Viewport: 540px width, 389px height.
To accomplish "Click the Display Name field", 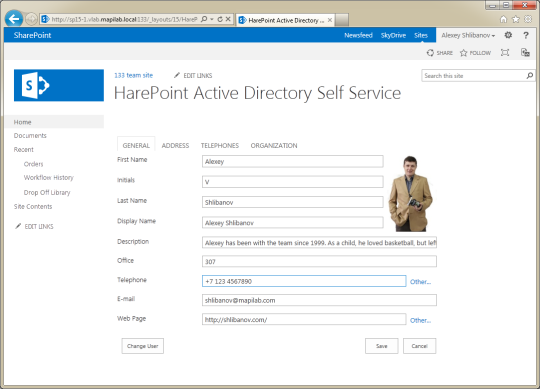I will tap(293, 223).
